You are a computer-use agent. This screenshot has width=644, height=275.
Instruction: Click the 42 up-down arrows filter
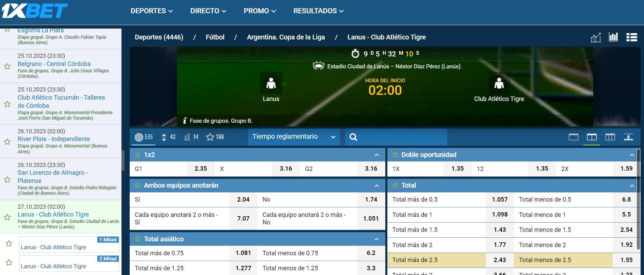click(168, 137)
